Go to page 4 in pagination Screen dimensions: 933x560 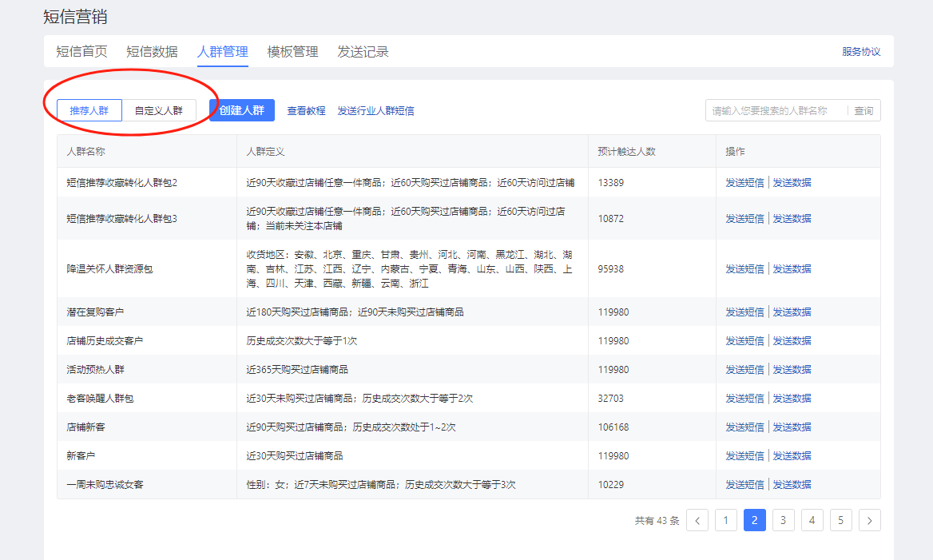tap(812, 520)
